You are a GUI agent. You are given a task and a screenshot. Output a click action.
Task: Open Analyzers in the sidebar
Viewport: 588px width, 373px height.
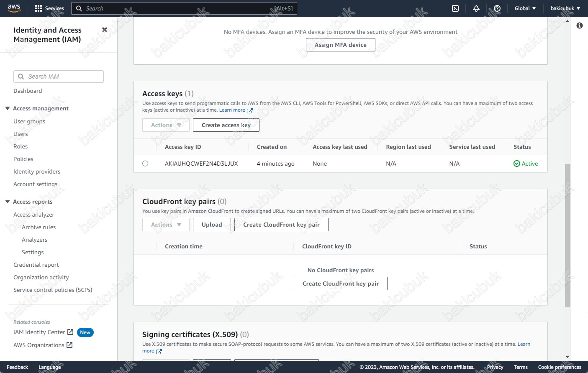coord(34,240)
